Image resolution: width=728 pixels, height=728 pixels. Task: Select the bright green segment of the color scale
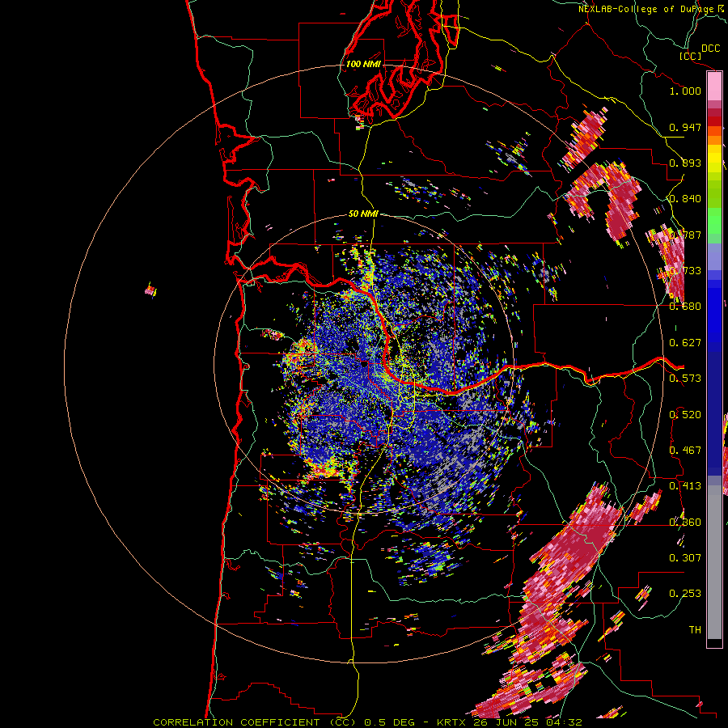click(714, 221)
